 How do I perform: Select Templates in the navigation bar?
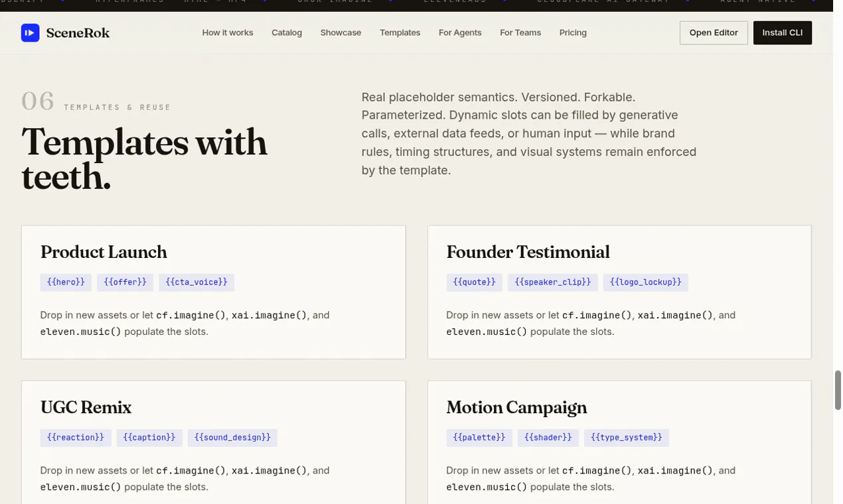[400, 32]
